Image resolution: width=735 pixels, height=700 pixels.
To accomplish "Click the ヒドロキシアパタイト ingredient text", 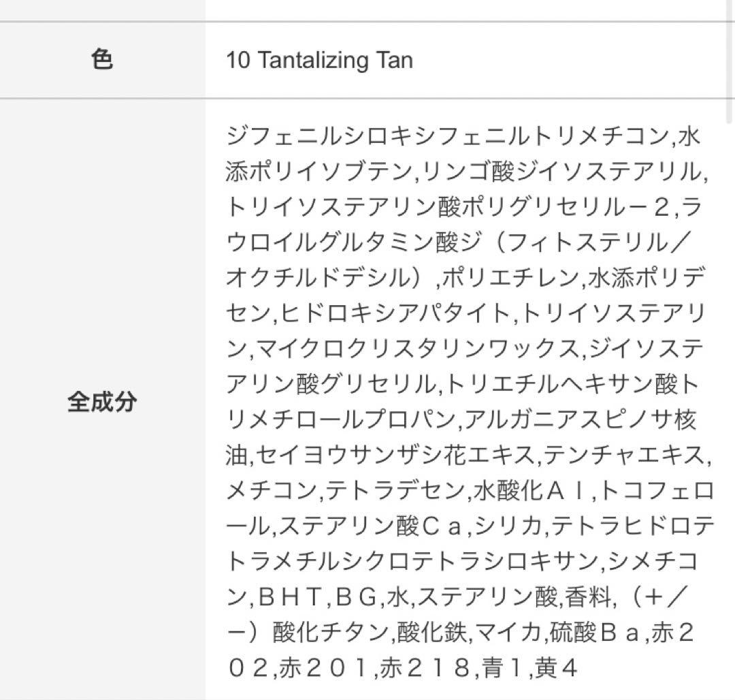I will 395,314.
